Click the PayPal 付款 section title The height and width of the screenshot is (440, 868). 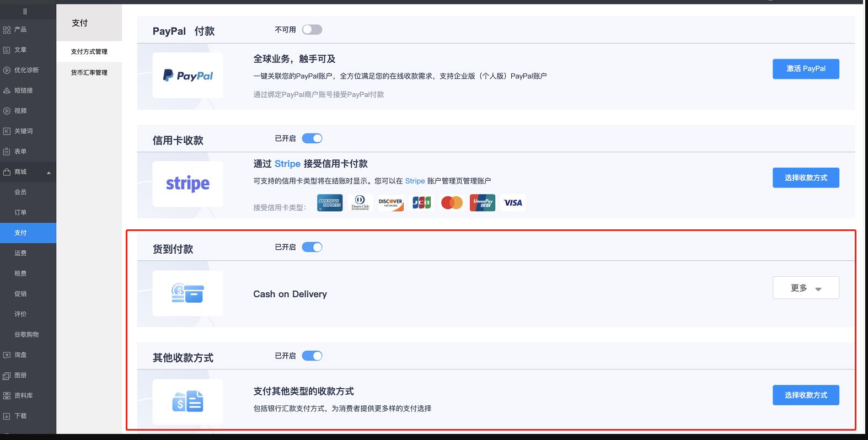point(184,31)
